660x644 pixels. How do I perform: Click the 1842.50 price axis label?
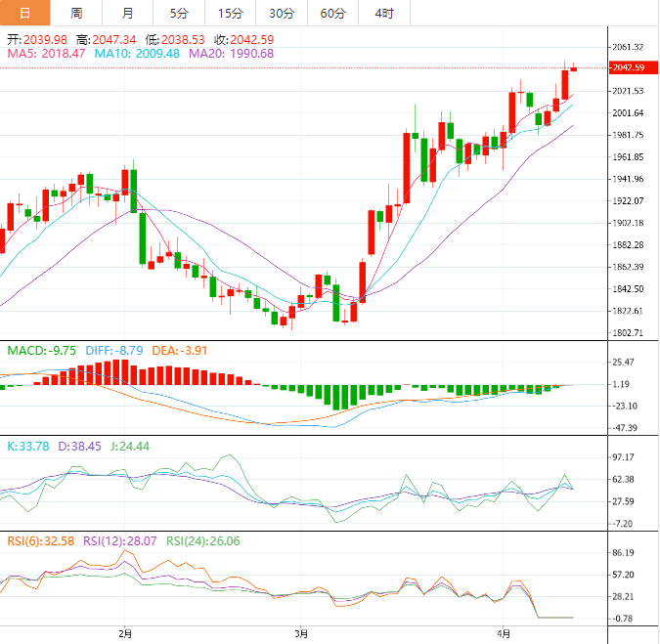[x=628, y=289]
